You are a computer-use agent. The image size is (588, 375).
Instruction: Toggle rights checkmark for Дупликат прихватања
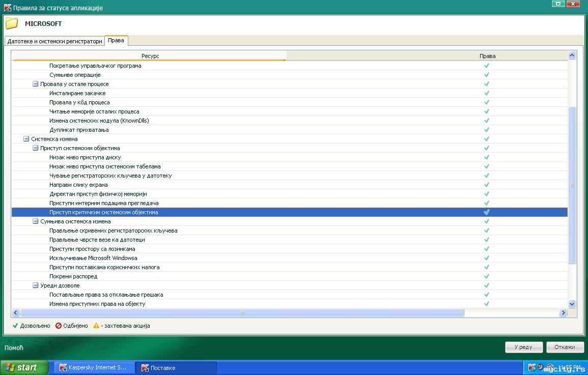pos(487,130)
